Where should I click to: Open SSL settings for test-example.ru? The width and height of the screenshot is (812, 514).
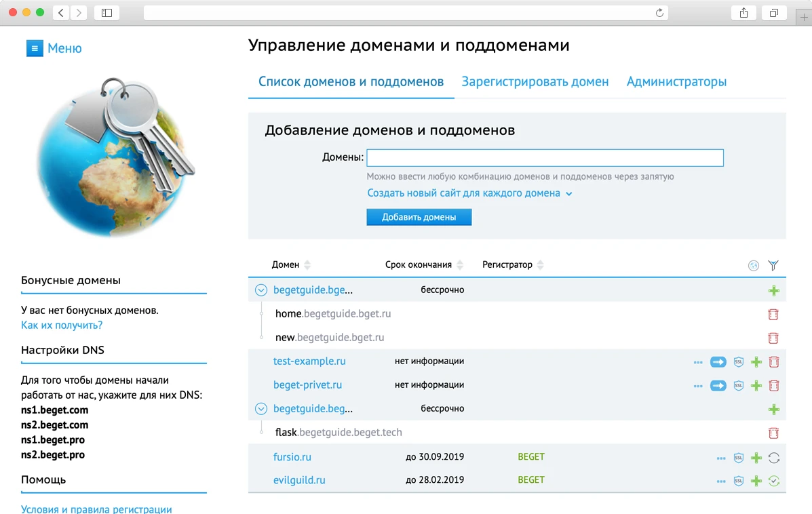tap(738, 361)
